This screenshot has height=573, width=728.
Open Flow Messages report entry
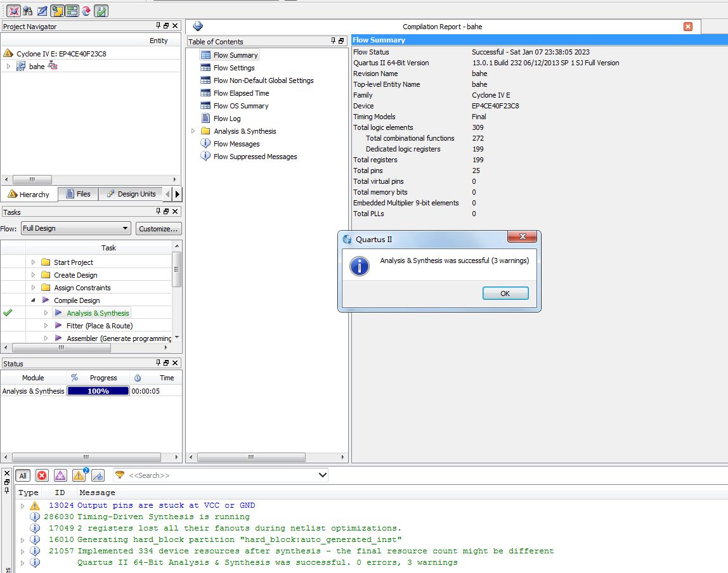[x=236, y=144]
